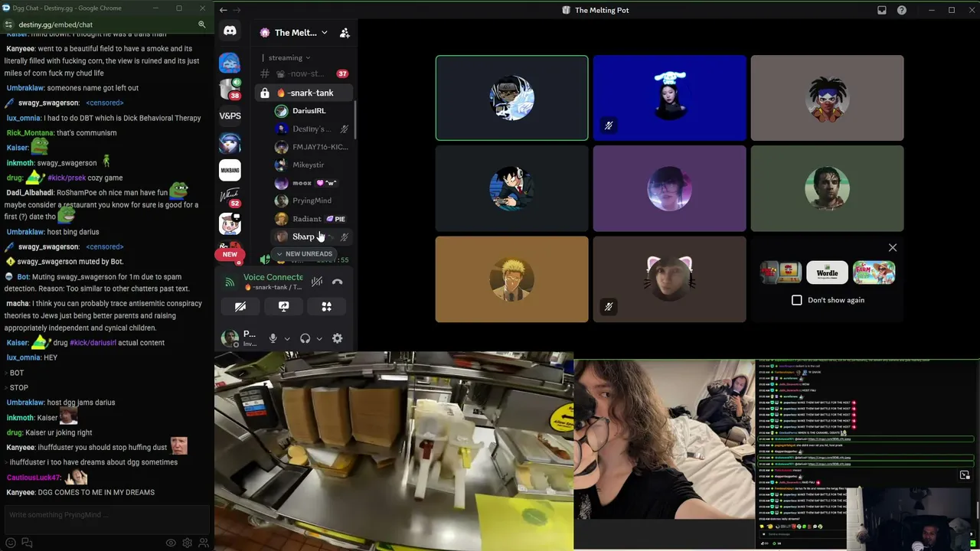This screenshot has width=980, height=551.
Task: Dismiss the activities suggestion panel
Action: pyautogui.click(x=893, y=247)
